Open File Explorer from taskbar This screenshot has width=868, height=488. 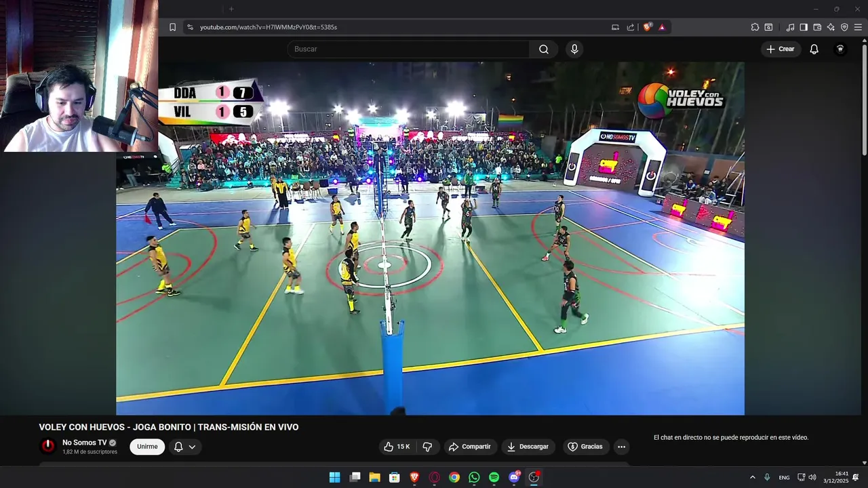point(374,477)
